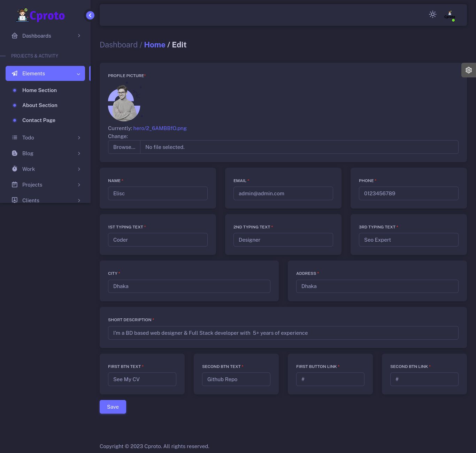
Task: Click the Browse... file button
Action: point(124,147)
